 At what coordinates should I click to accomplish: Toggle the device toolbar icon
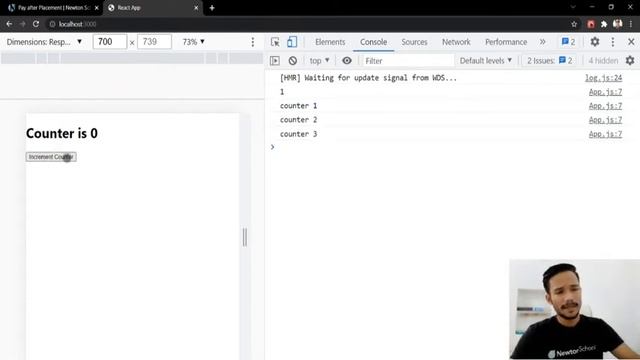292,42
